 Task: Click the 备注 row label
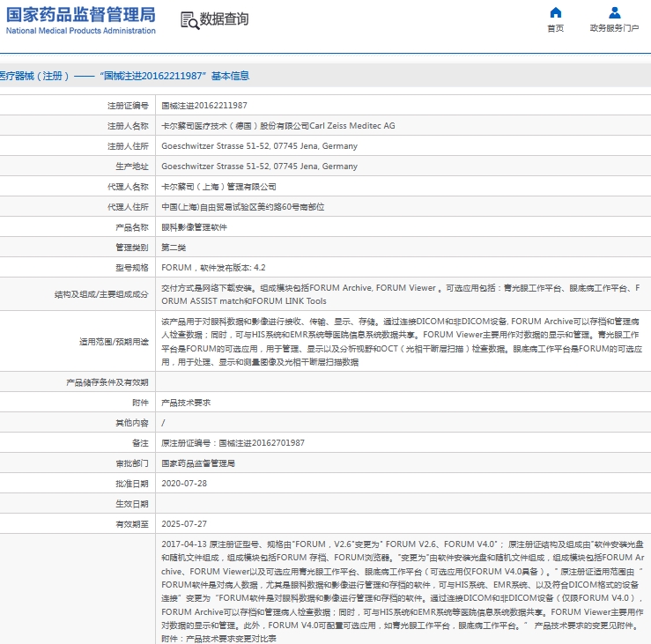(140, 443)
